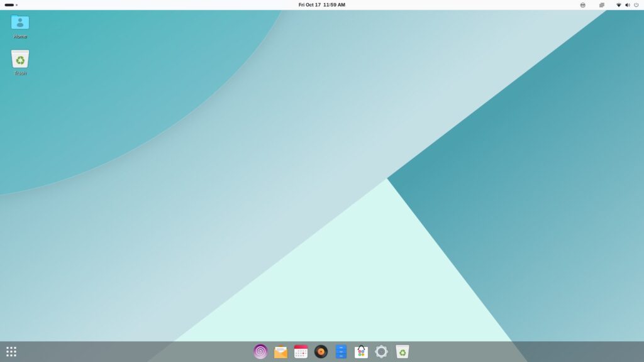This screenshot has height=362, width=644.
Task: Open the Software store shopping bag icon
Action: [361, 351]
